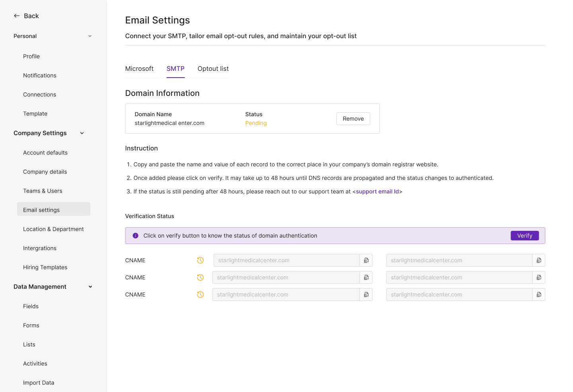Open Profile in sidebar
Image resolution: width=573 pixels, height=392 pixels.
coord(31,57)
